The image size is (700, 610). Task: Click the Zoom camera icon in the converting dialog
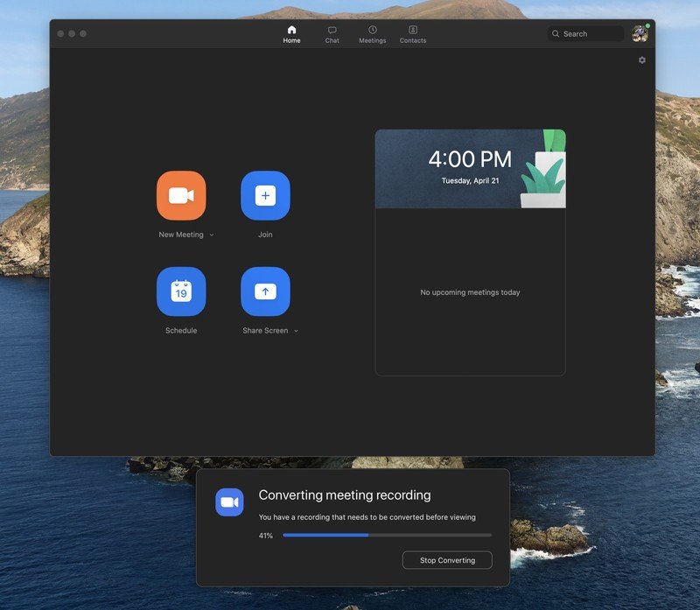(x=229, y=502)
